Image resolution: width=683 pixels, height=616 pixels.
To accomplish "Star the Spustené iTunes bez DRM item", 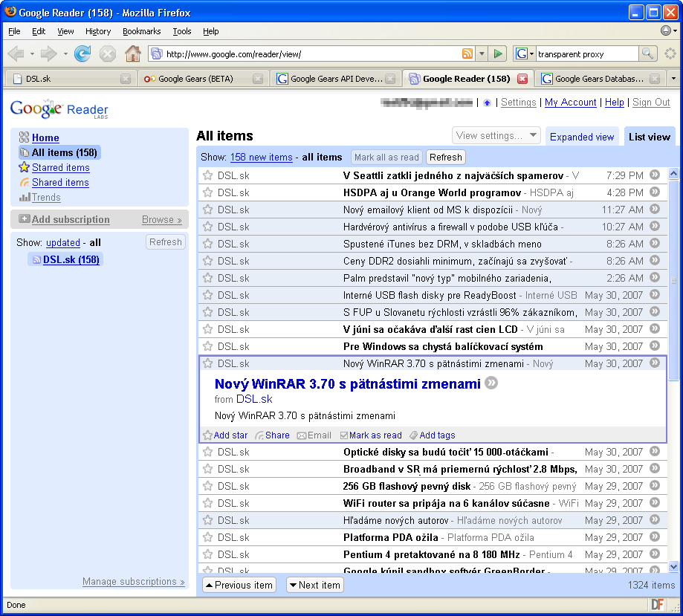I will coord(208,244).
